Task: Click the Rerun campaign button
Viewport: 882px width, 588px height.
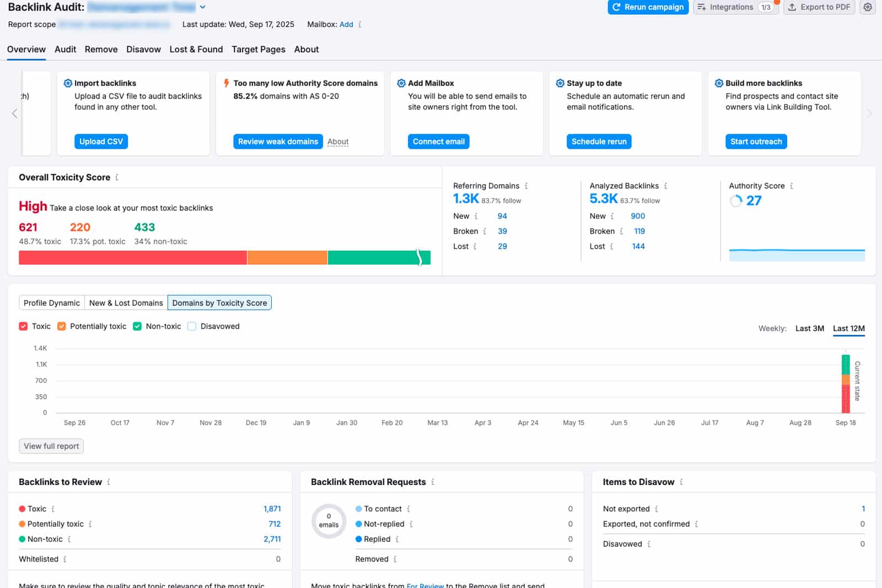Action: 648,7
